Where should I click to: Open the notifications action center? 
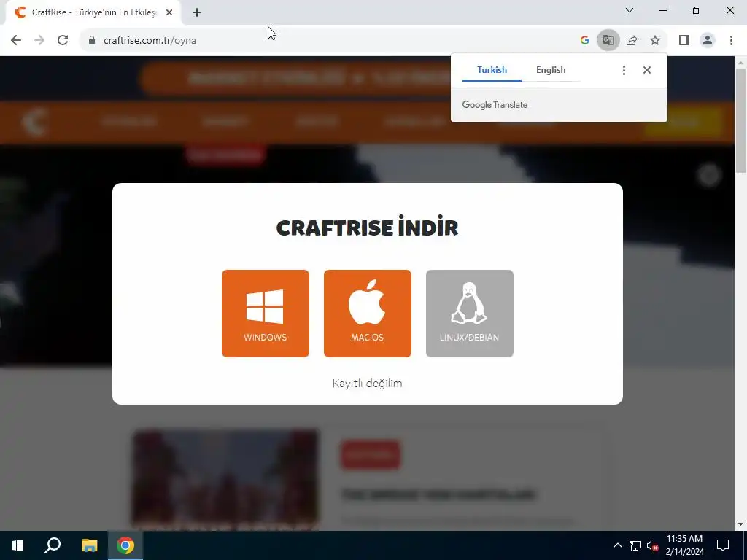[x=723, y=545]
